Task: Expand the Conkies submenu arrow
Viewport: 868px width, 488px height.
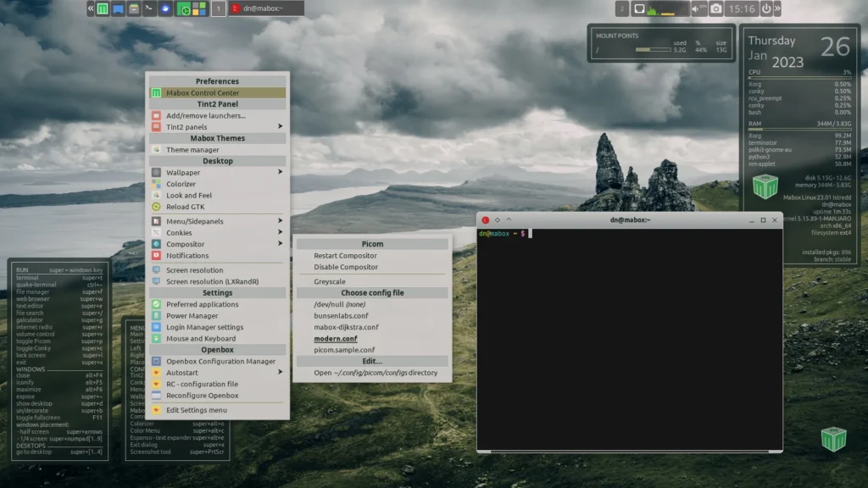Action: 280,232
